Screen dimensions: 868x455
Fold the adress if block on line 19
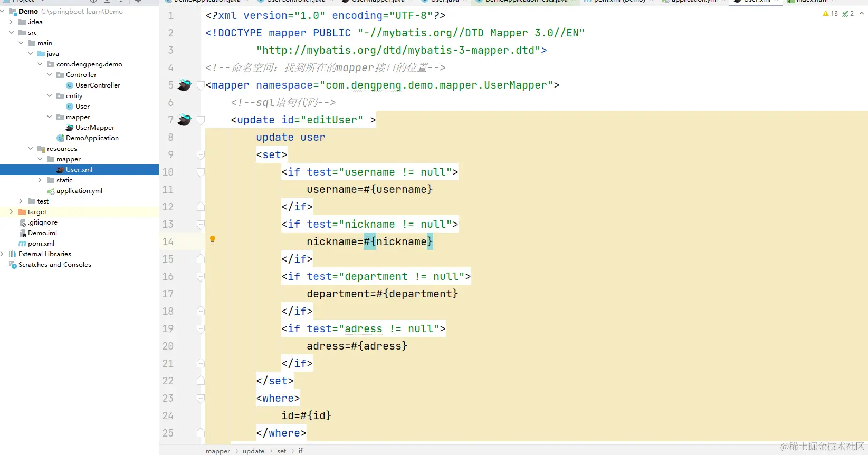pyautogui.click(x=201, y=328)
